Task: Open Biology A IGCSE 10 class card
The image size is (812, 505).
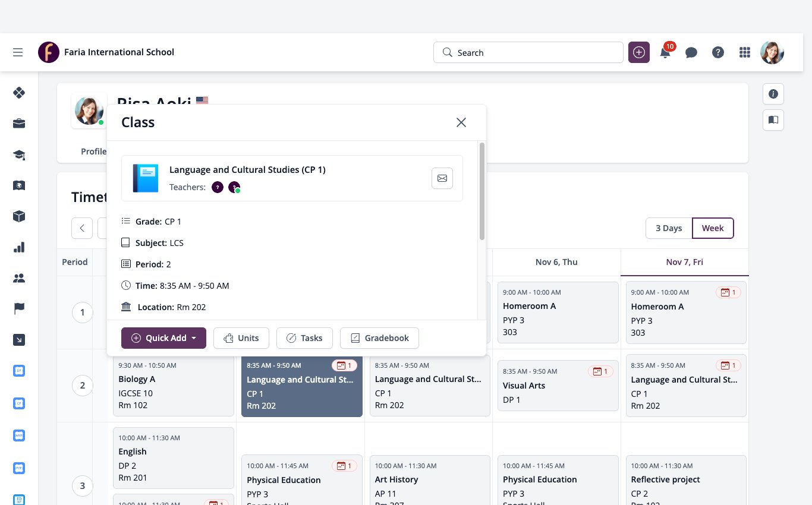Action: pyautogui.click(x=174, y=386)
